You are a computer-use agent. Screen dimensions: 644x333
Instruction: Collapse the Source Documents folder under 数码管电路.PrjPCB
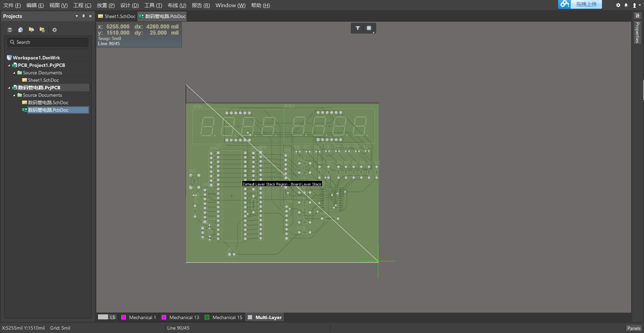14,95
